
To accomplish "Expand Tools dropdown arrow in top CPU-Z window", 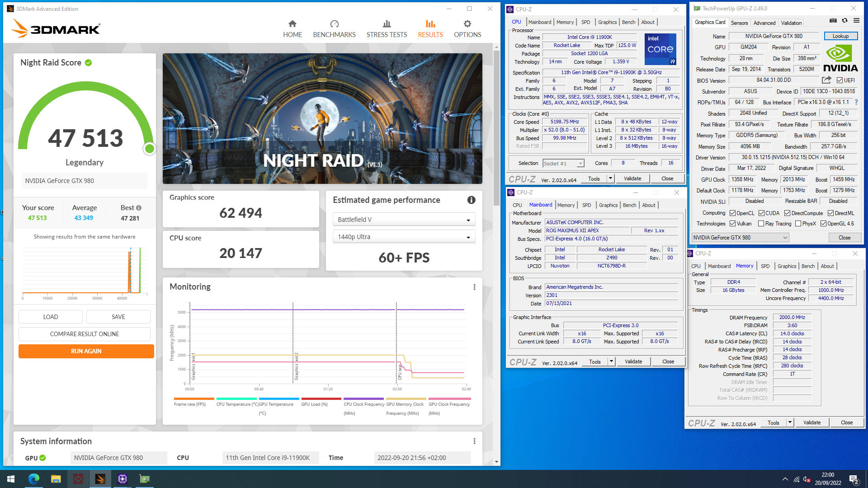I will coord(610,178).
